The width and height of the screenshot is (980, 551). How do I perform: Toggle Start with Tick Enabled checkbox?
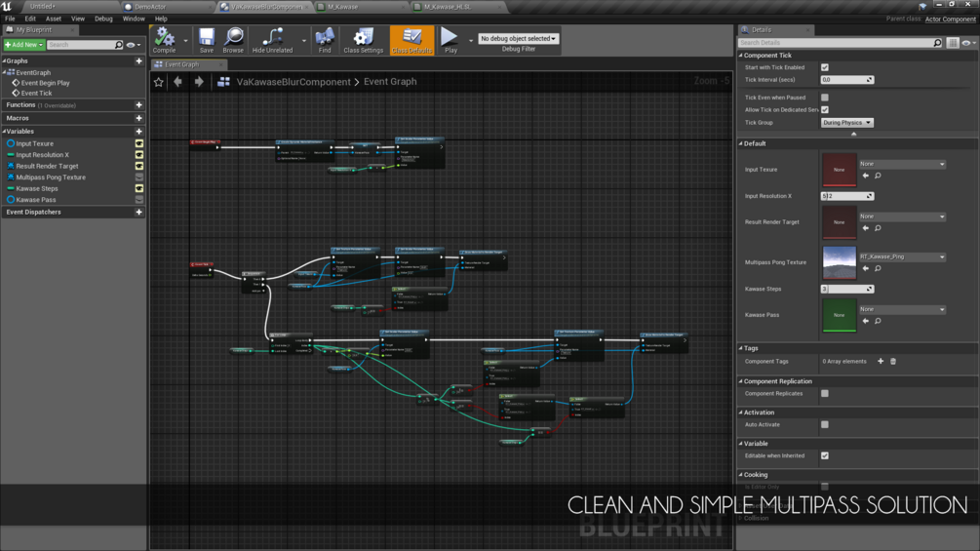[825, 67]
